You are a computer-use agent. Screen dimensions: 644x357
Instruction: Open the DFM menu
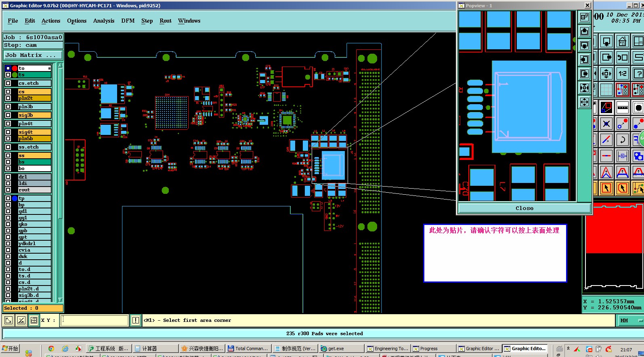128,21
